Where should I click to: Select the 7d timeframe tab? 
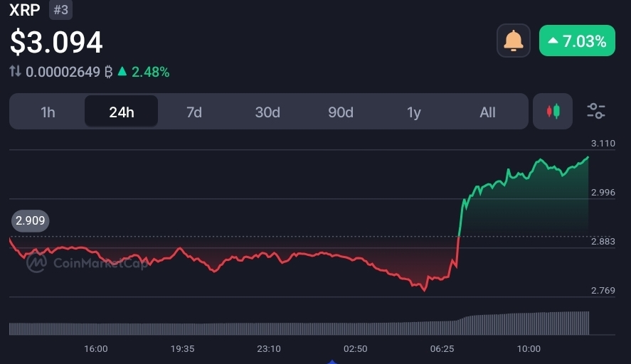194,112
